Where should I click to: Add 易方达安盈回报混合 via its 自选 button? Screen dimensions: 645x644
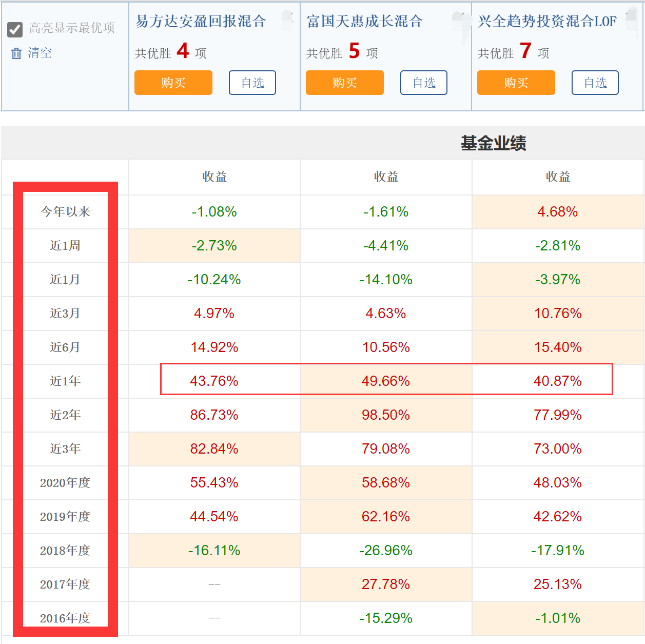point(252,83)
